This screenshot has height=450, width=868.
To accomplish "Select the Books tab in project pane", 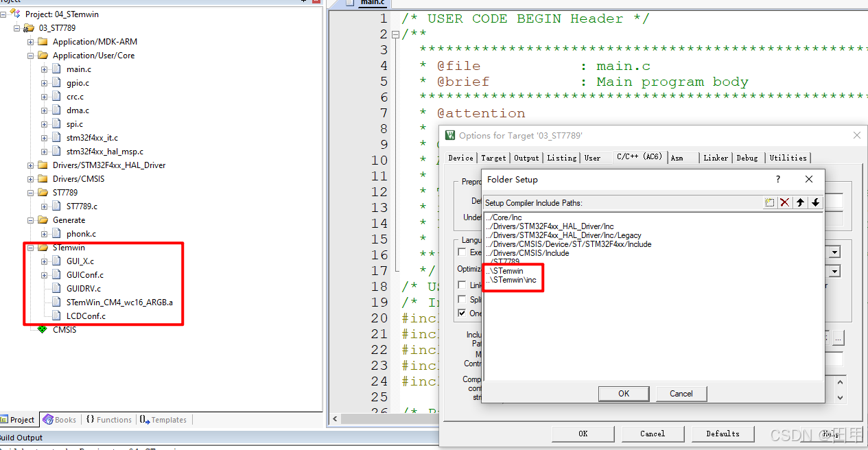I will click(60, 420).
